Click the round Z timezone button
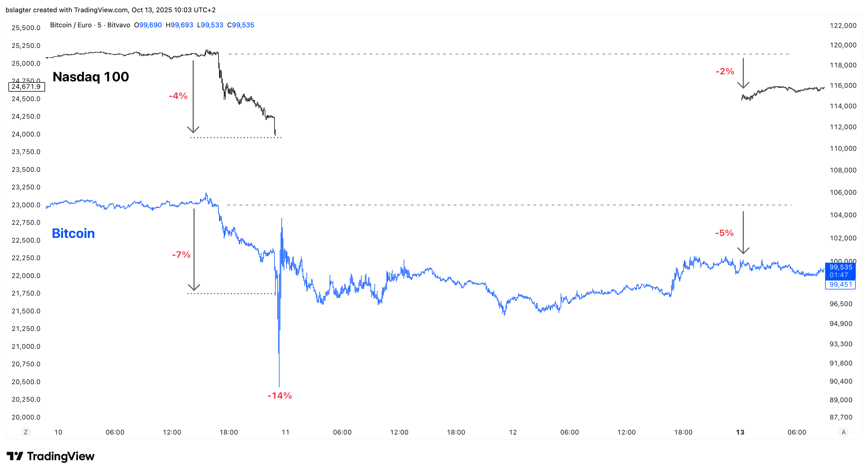The height and width of the screenshot is (473, 868). pyautogui.click(x=26, y=432)
